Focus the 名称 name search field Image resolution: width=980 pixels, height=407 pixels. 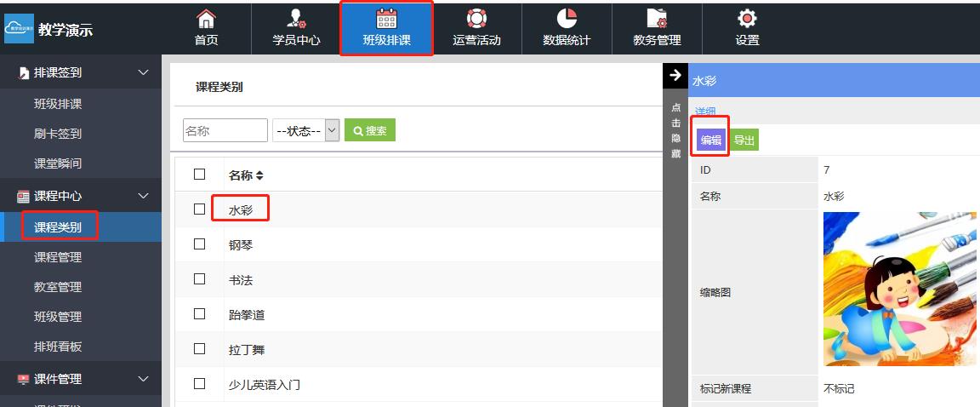(225, 130)
